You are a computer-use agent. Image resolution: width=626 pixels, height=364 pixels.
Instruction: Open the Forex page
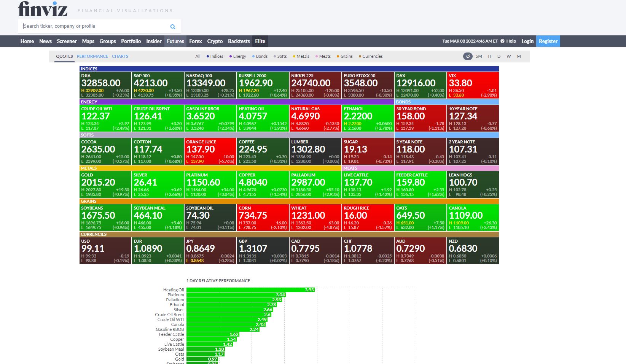pyautogui.click(x=196, y=41)
